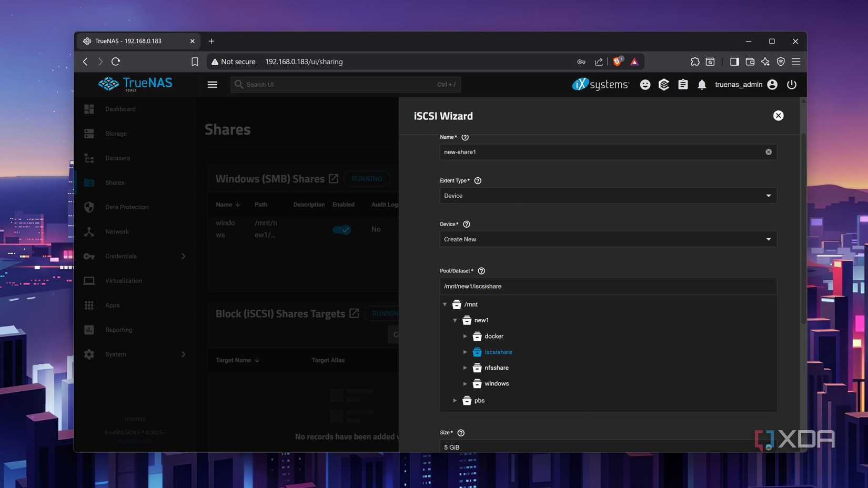Open the Dashboard section in the sidebar
868x488 pixels.
pyautogui.click(x=120, y=109)
